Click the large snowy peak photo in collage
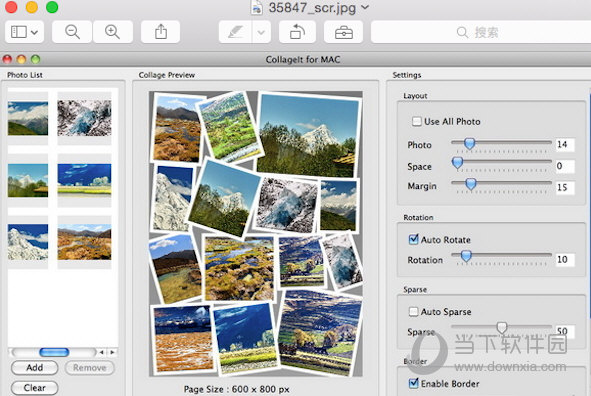The width and height of the screenshot is (591, 396). pyautogui.click(x=308, y=136)
